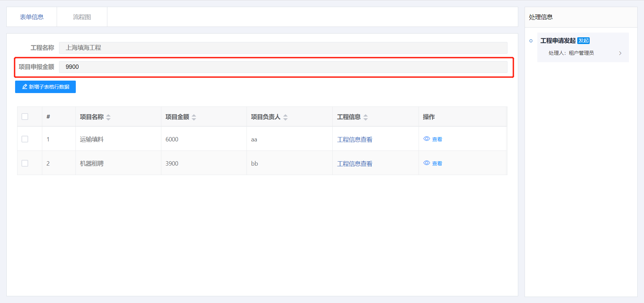Click the circle marker beside 工程申请发起
644x303 pixels.
click(x=531, y=41)
